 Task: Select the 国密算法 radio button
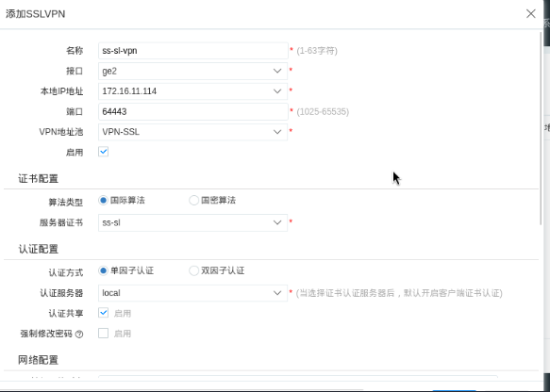(x=194, y=201)
